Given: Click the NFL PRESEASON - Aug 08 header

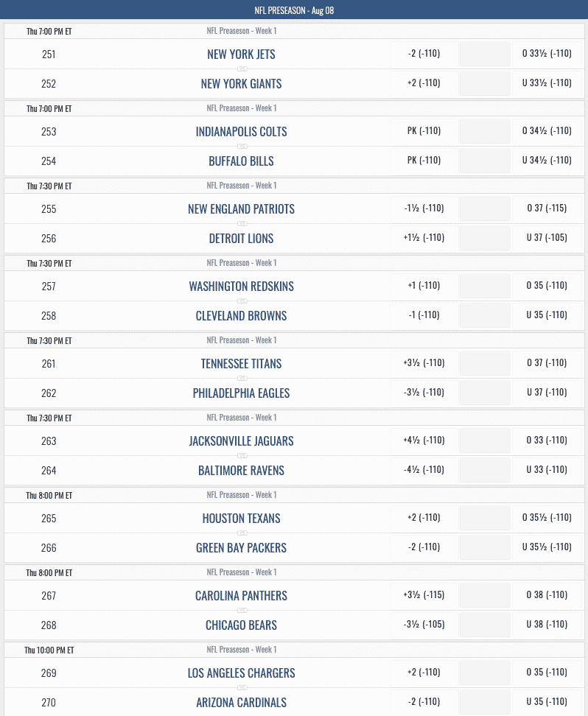Looking at the screenshot, I should (x=294, y=10).
